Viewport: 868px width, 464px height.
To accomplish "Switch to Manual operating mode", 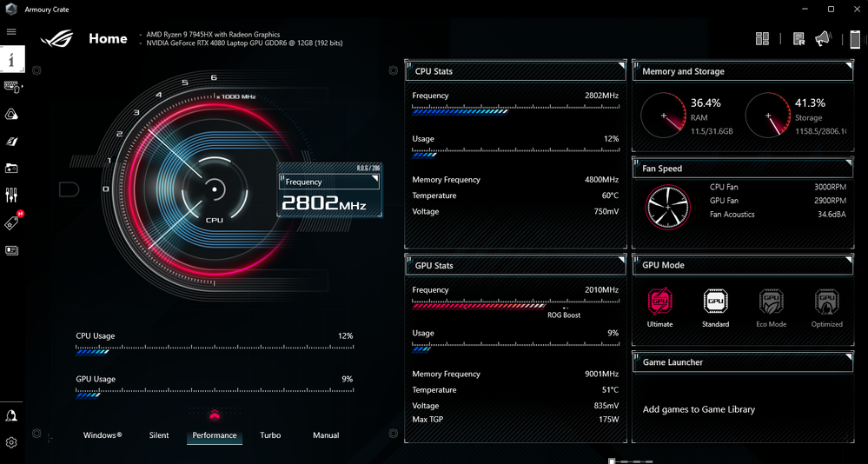I will click(x=326, y=435).
